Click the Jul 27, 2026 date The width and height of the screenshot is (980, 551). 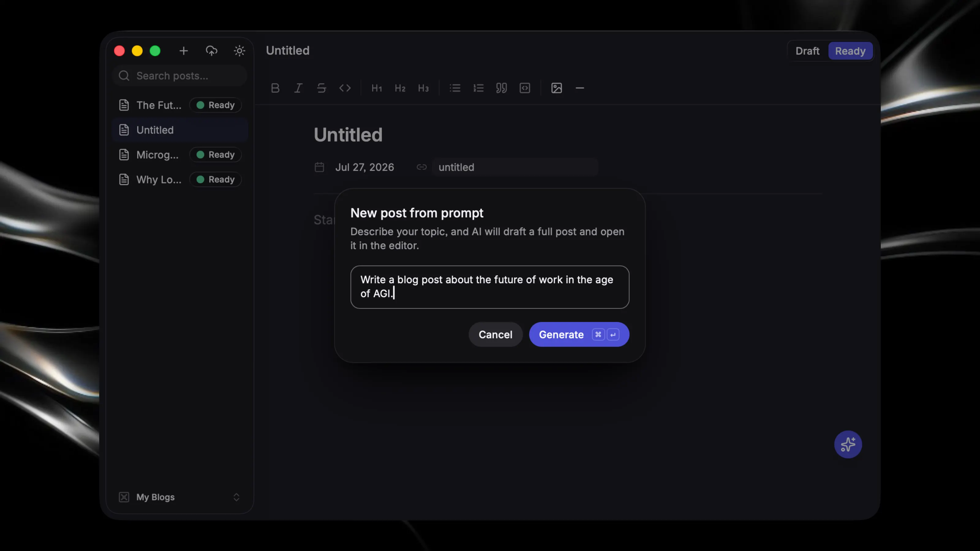click(x=364, y=167)
